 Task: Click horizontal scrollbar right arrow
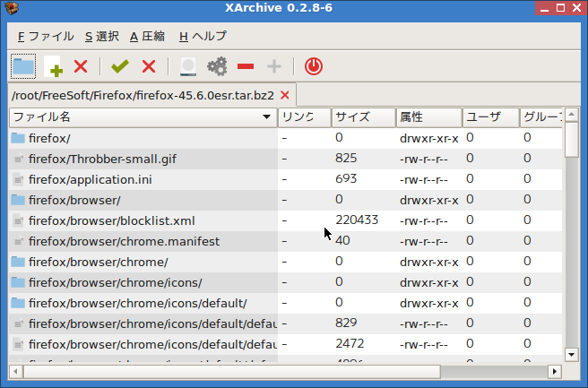click(555, 372)
